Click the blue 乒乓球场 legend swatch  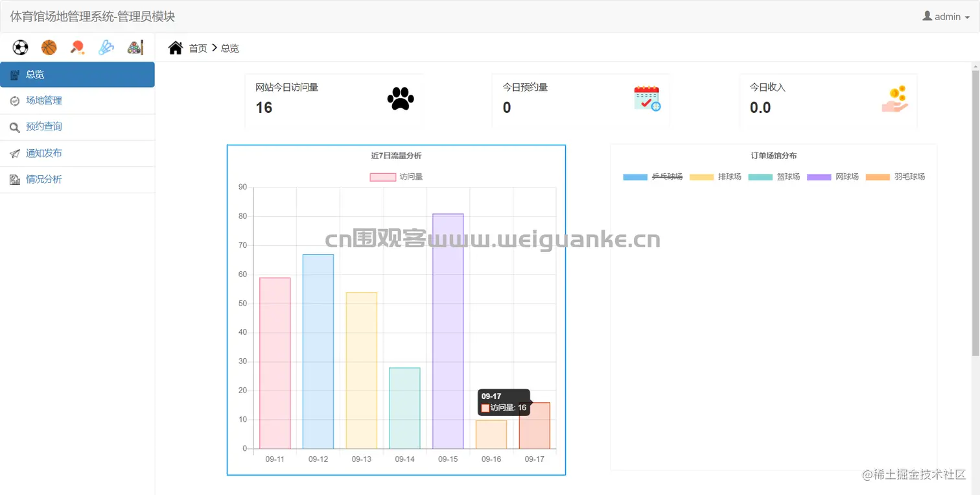click(635, 177)
